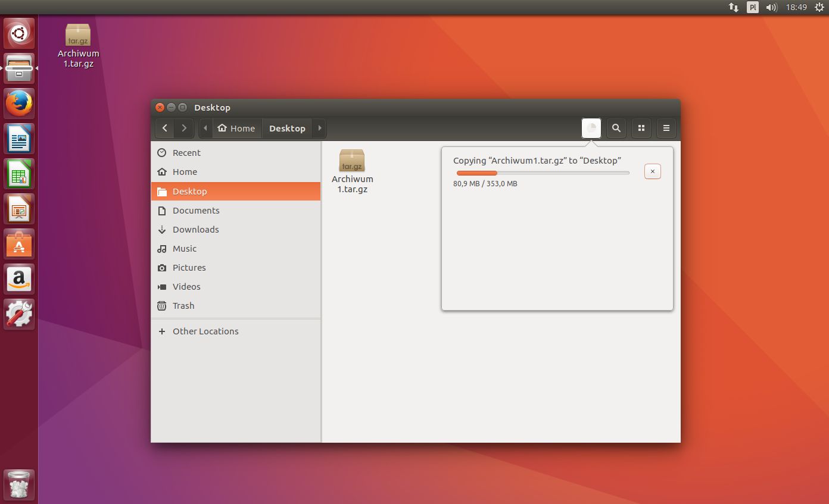Launch Firefox from the Ubuntu launcher
Viewport: 829px width, 504px height.
(20, 104)
